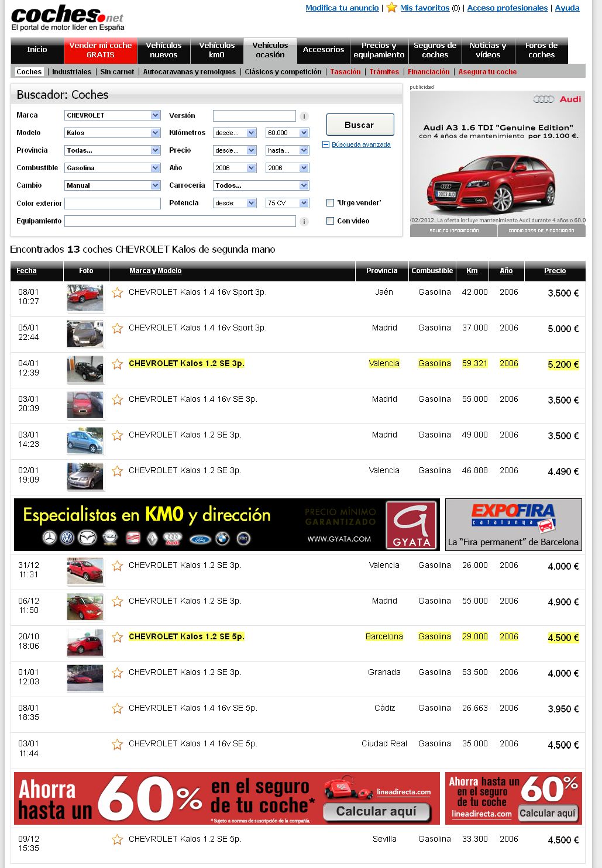Go to Inicio tab
602x868 pixels.
point(37,50)
